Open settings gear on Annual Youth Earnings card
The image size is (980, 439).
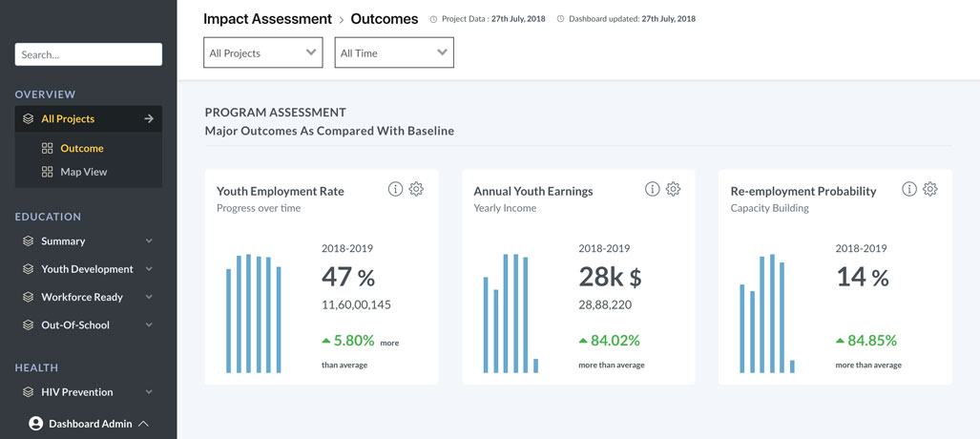pyautogui.click(x=673, y=189)
